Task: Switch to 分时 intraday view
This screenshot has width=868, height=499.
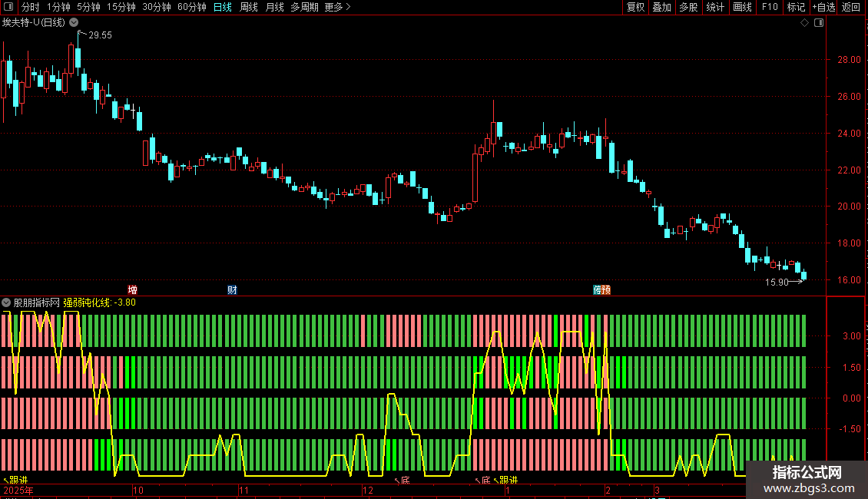Action: tap(31, 7)
